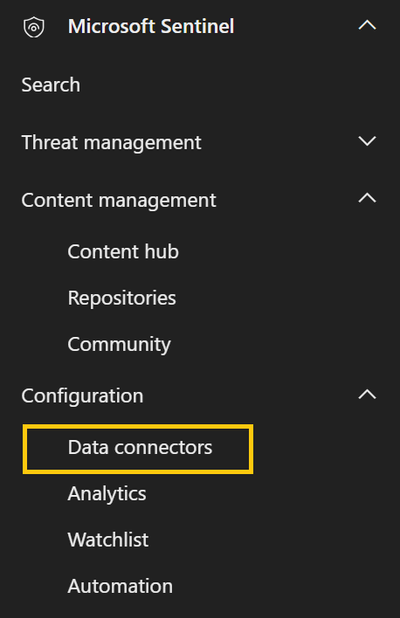Pick the entry just below Data connectors

click(107, 494)
